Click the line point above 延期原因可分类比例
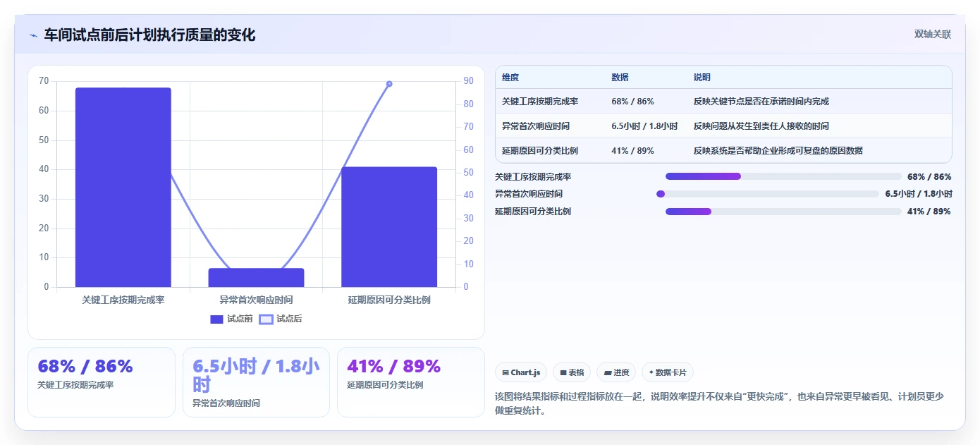This screenshot has height=445, width=980. [389, 84]
